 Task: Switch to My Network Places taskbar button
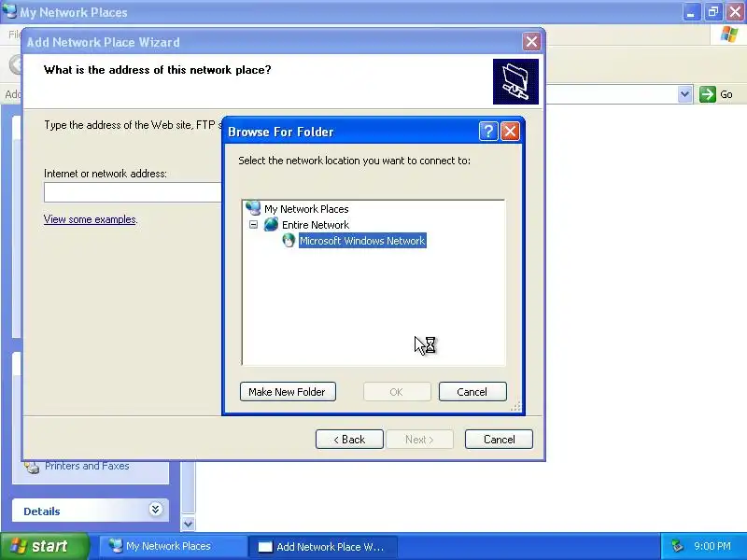[x=173, y=546]
